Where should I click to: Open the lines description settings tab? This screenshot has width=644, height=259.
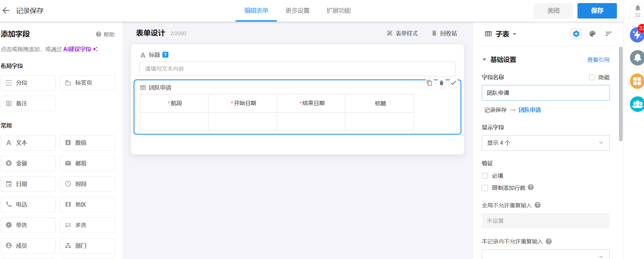pyautogui.click(x=609, y=34)
